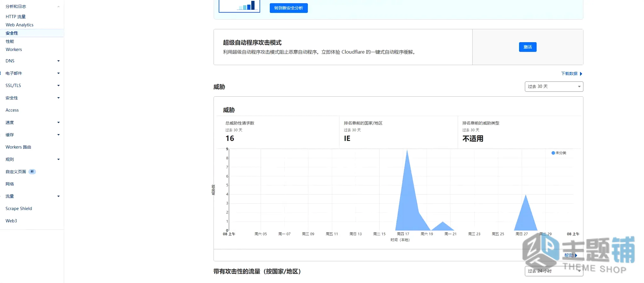Open 性能 analytics page
Screen dimensions: 644x283
(x=10, y=41)
